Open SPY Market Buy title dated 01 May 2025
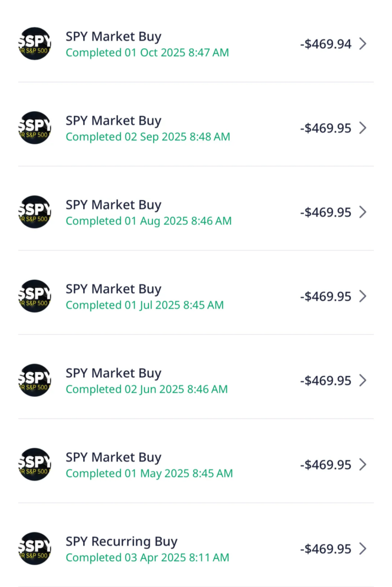This screenshot has width=392, height=587. tap(113, 457)
